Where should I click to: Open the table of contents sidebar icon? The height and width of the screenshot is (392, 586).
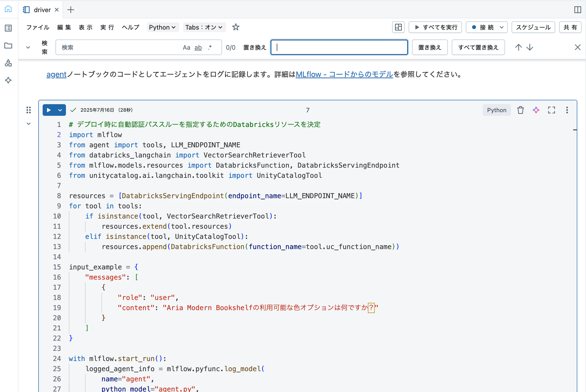tap(8, 28)
